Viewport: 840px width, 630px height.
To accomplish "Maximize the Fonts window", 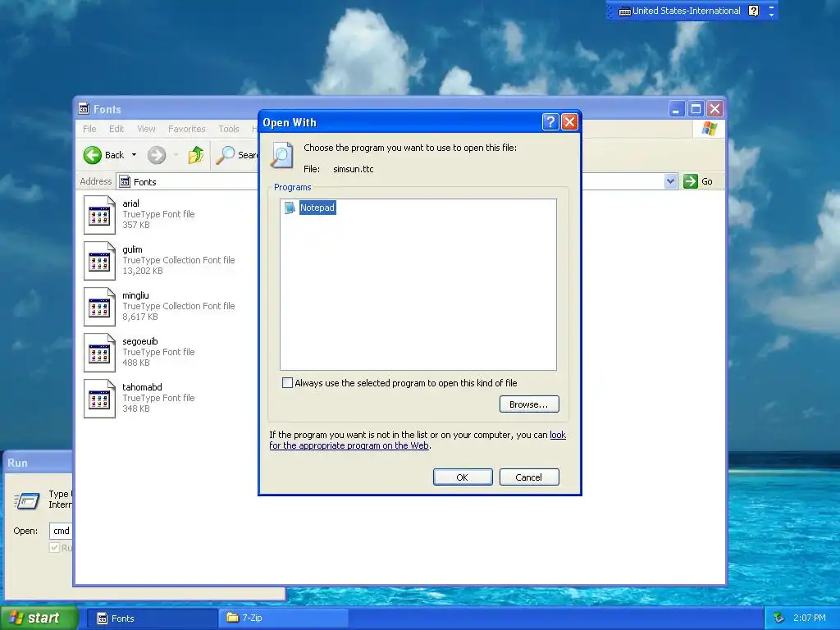I will click(x=696, y=109).
